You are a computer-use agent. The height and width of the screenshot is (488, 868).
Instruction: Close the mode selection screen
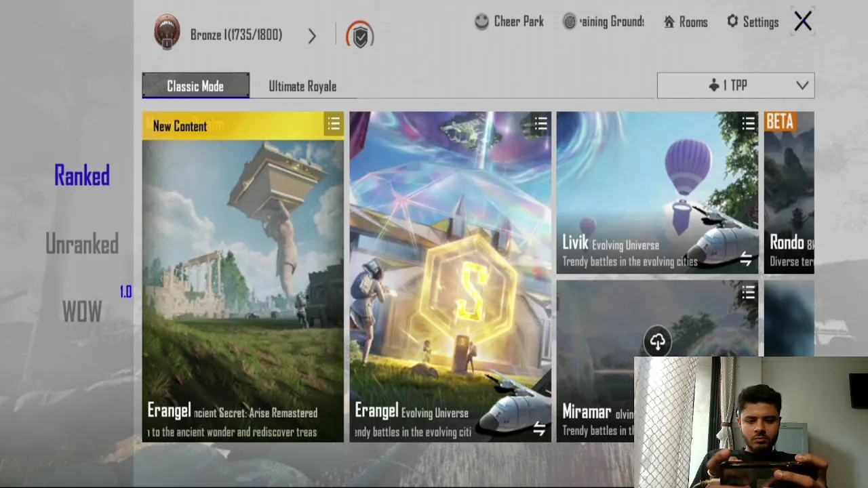click(x=803, y=22)
